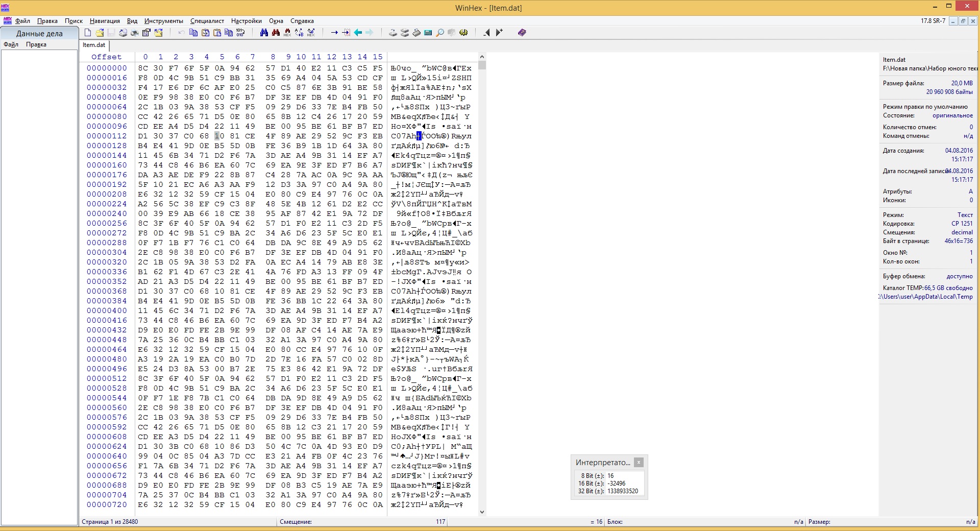980x531 pixels.
Task: Click the Copy block icon
Action: pyautogui.click(x=193, y=32)
